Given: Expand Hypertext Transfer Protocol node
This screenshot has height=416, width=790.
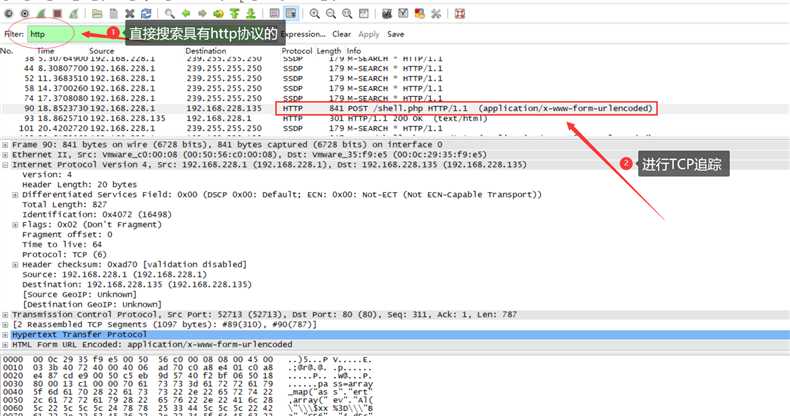Looking at the screenshot, I should [x=5, y=334].
